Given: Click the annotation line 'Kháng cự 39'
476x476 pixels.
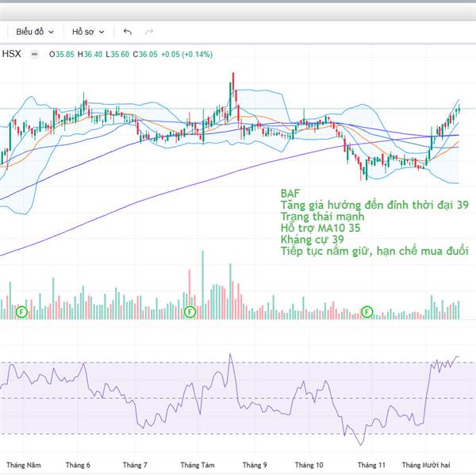Looking at the screenshot, I should click(313, 240).
